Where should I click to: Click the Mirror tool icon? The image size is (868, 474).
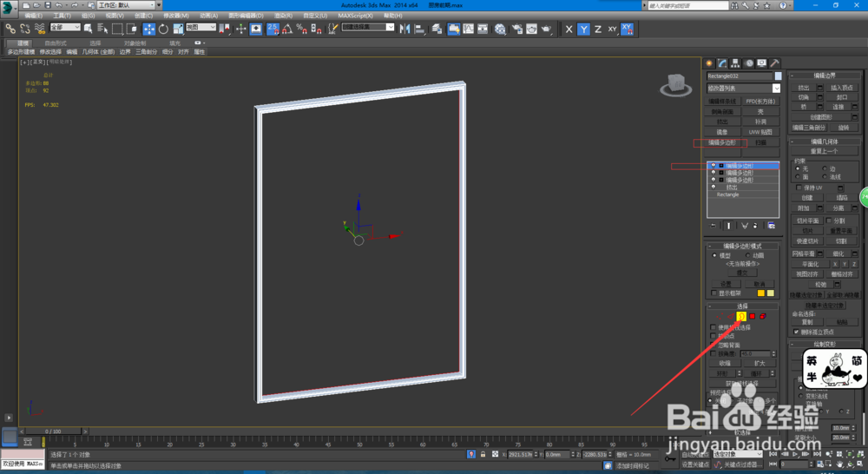pyautogui.click(x=404, y=29)
